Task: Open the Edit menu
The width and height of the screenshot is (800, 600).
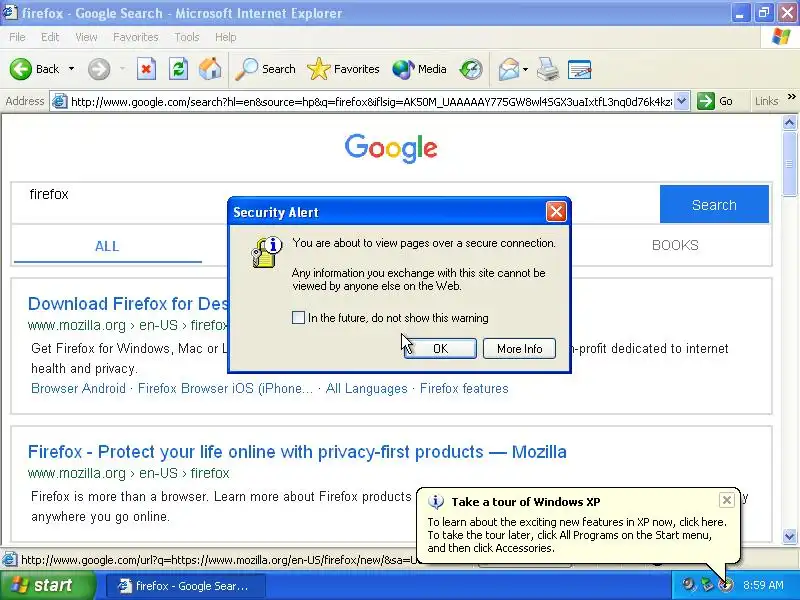Action: (x=50, y=37)
